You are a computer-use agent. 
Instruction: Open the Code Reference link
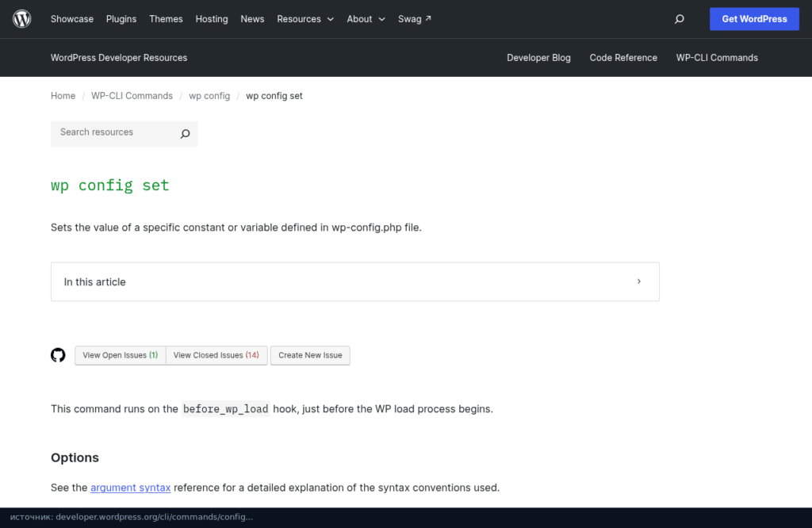coord(623,57)
